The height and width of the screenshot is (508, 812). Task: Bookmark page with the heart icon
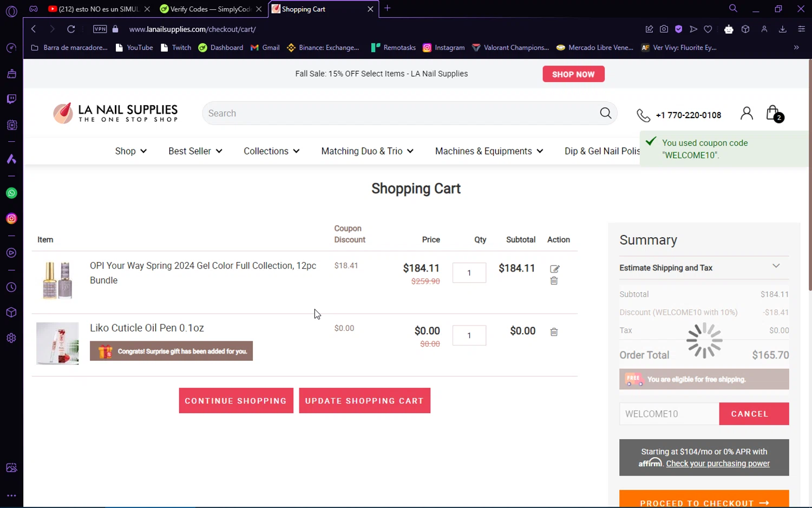tap(708, 29)
